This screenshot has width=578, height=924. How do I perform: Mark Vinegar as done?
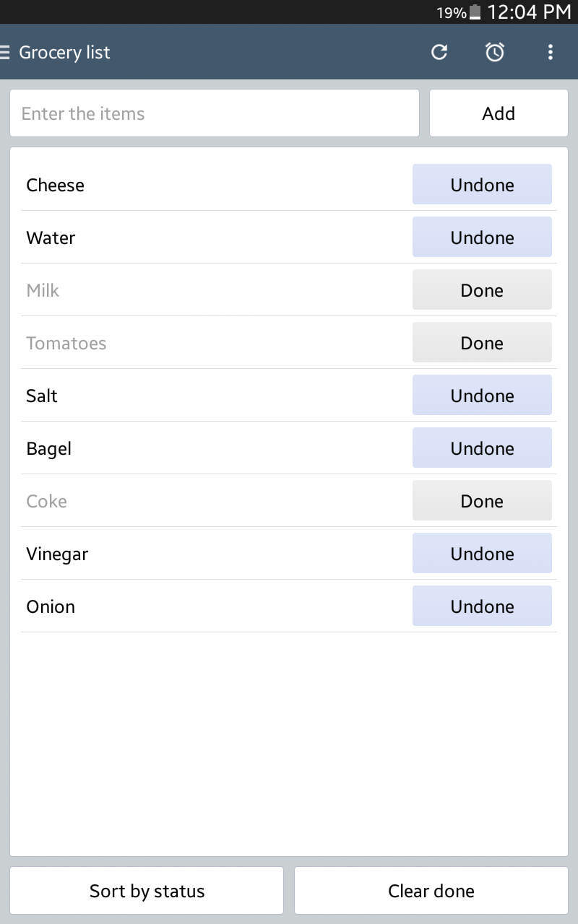482,554
